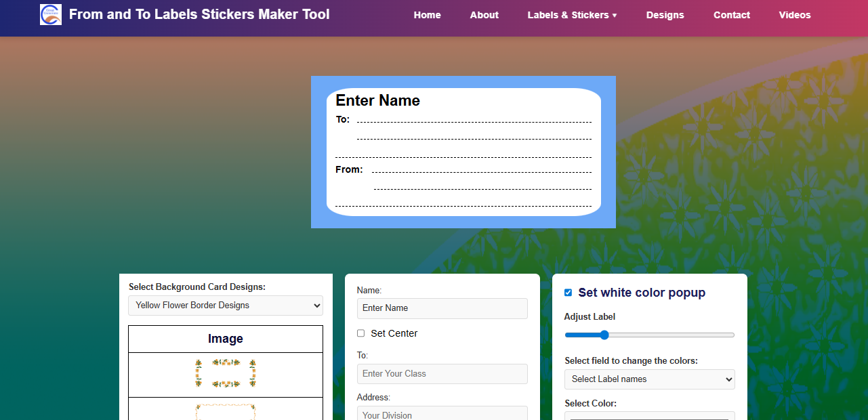Click the 'Enter Name' heading on label preview
Image resolution: width=868 pixels, height=420 pixels.
377,100
